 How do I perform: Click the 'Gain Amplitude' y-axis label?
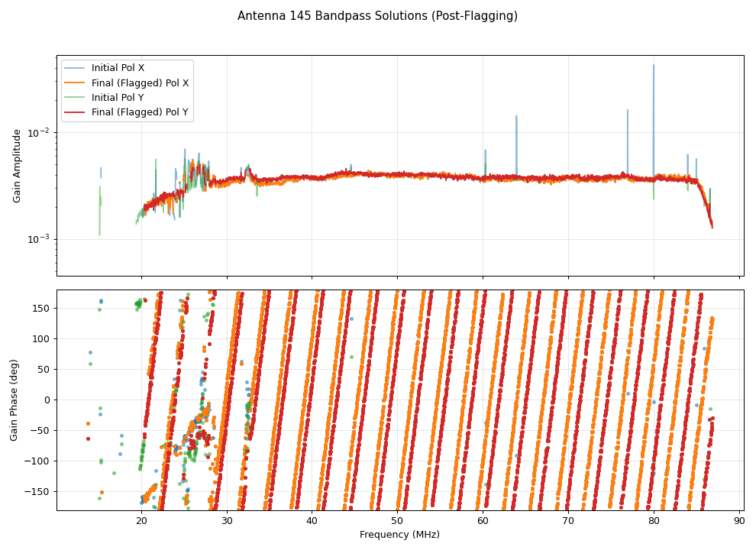(x=17, y=165)
